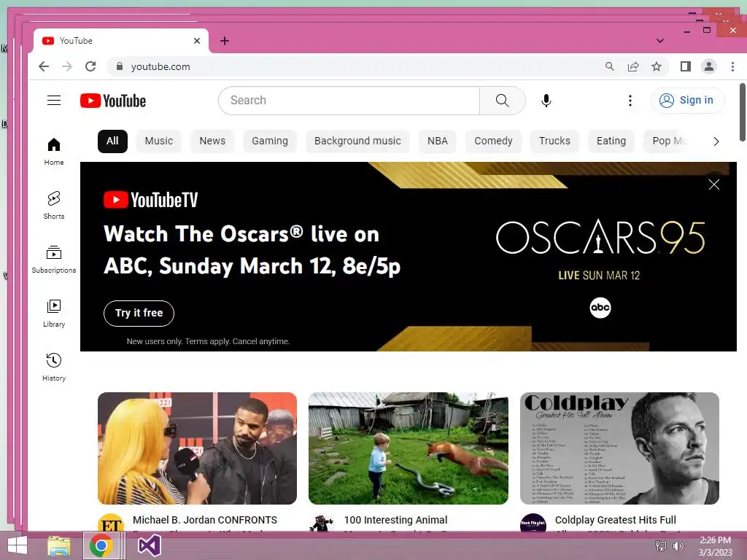Open History from sidebar
Viewport: 747px width, 560px height.
(x=54, y=367)
